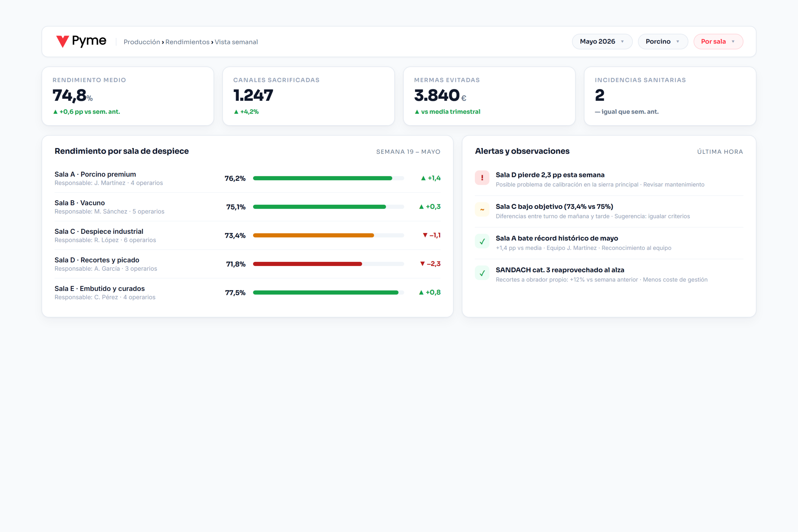
Task: Open the Canales sacrificadas card
Action: pyautogui.click(x=308, y=96)
